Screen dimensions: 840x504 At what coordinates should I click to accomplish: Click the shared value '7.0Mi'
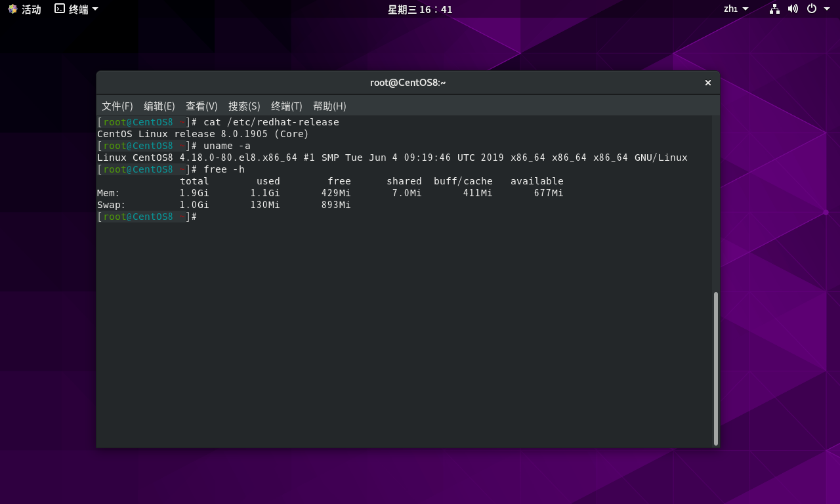(x=407, y=193)
